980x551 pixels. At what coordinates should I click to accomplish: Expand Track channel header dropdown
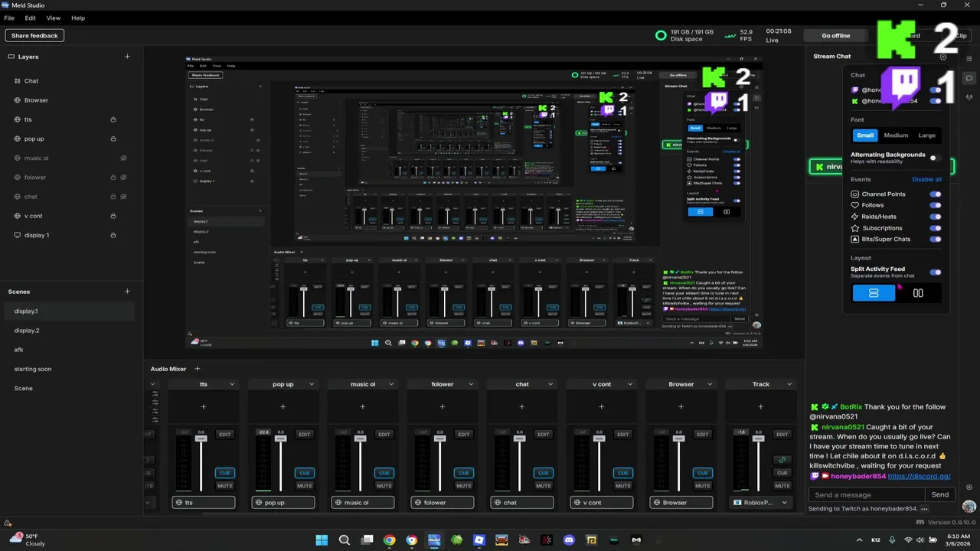coord(789,384)
